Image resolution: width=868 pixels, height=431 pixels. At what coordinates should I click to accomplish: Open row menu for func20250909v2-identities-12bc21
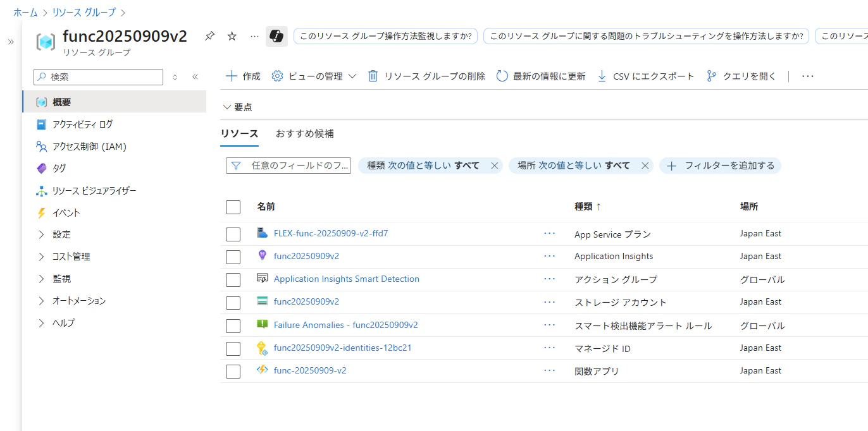pyautogui.click(x=549, y=348)
